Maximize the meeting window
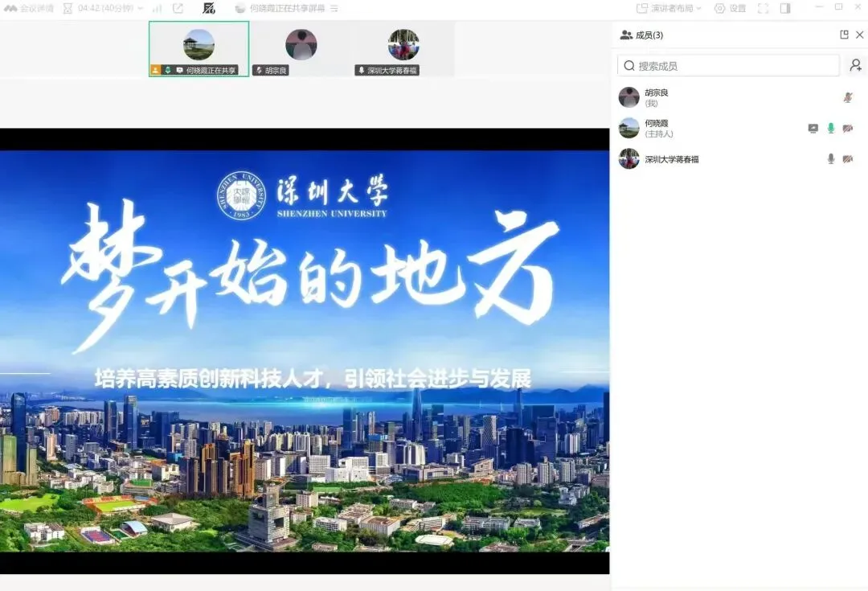 pyautogui.click(x=838, y=6)
